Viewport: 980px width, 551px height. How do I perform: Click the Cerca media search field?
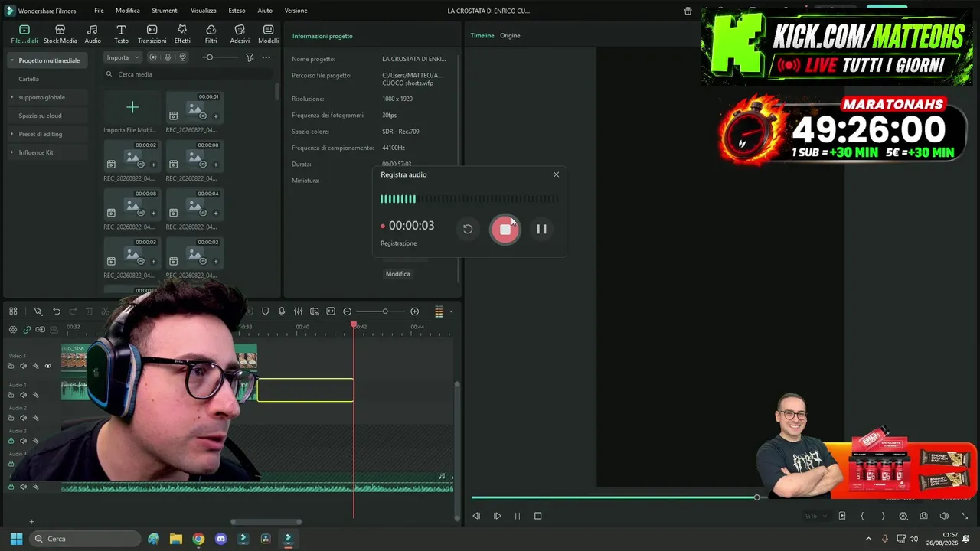(188, 74)
